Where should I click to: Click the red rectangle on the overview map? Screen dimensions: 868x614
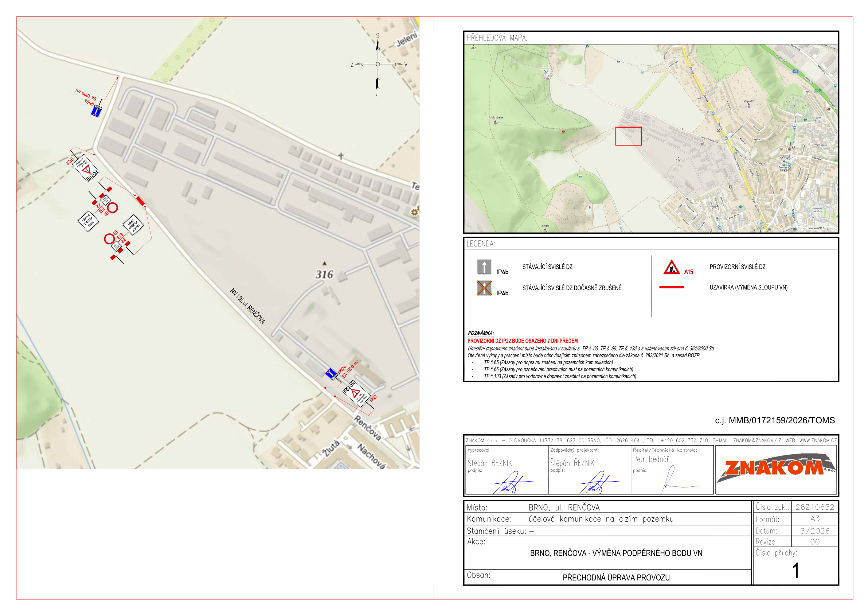[x=628, y=136]
